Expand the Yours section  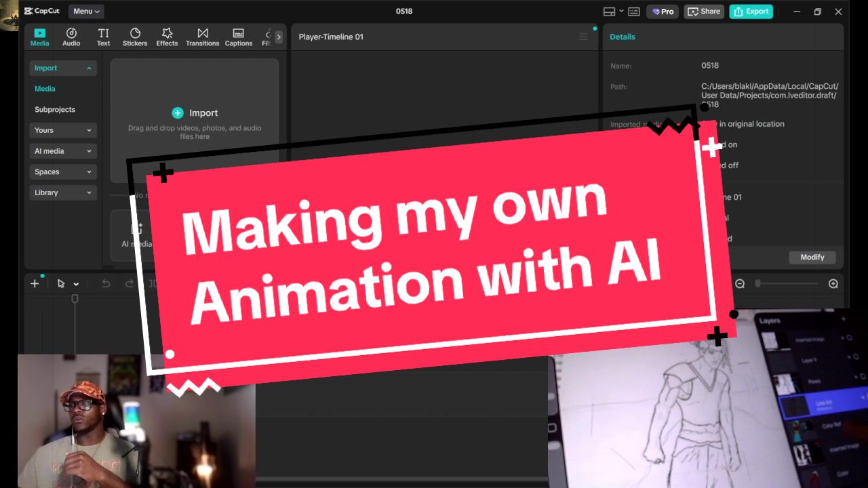tap(63, 130)
